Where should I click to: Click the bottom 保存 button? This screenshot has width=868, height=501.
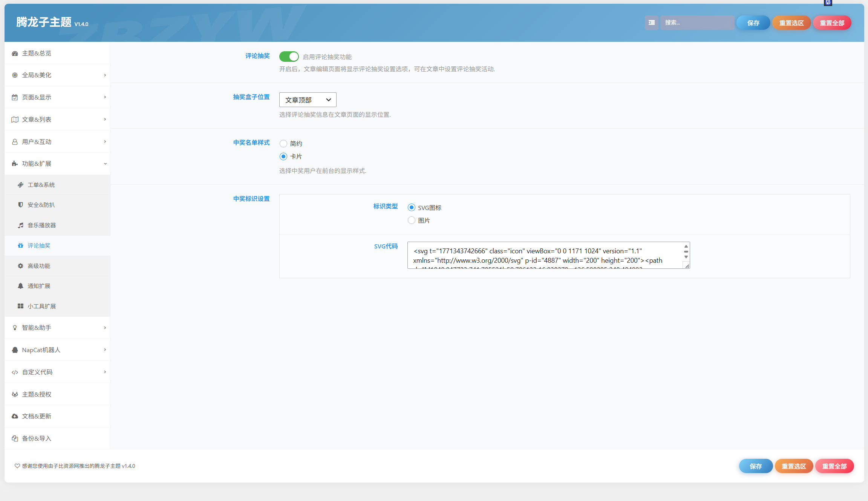point(756,466)
